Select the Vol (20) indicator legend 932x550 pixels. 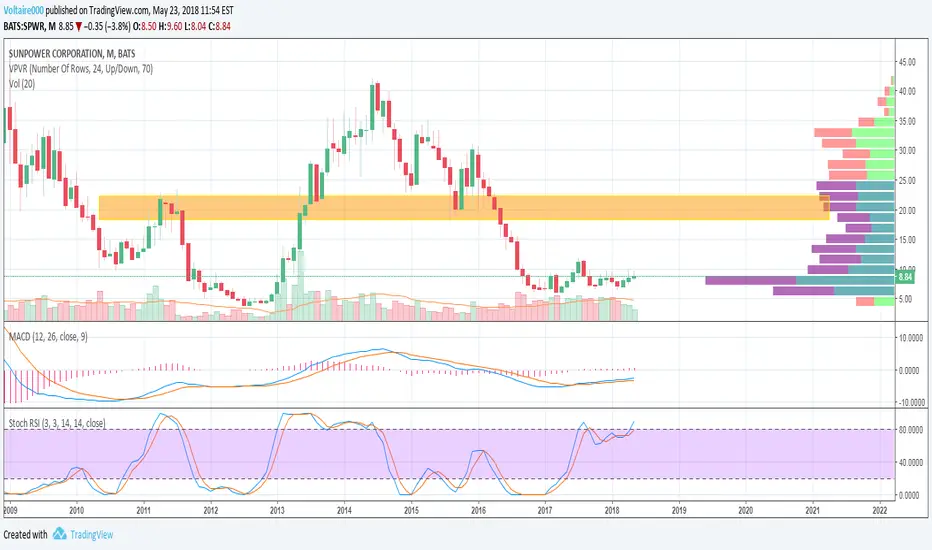pos(22,84)
